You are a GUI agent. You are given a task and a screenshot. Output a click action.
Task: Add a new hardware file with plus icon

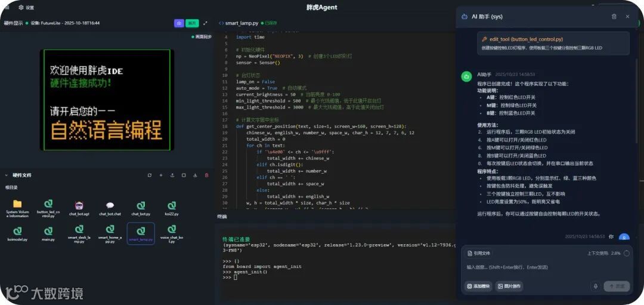(x=161, y=175)
